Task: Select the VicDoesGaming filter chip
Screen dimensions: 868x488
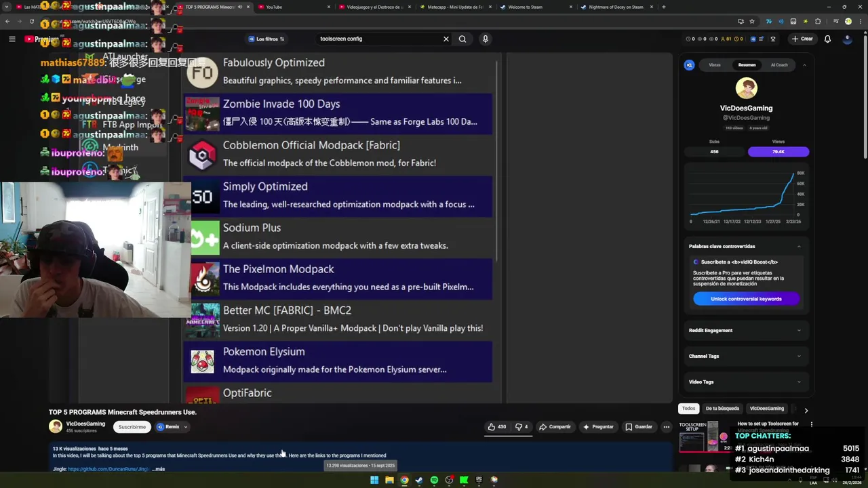Action: (766, 409)
